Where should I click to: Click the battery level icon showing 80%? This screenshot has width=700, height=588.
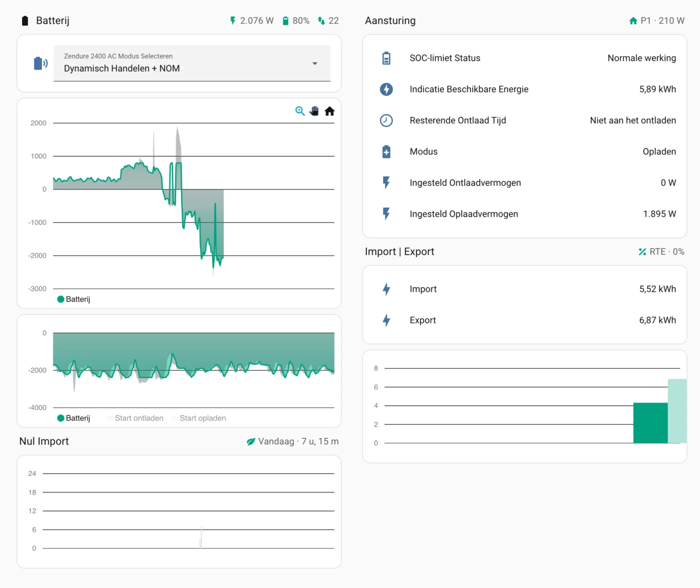point(285,20)
